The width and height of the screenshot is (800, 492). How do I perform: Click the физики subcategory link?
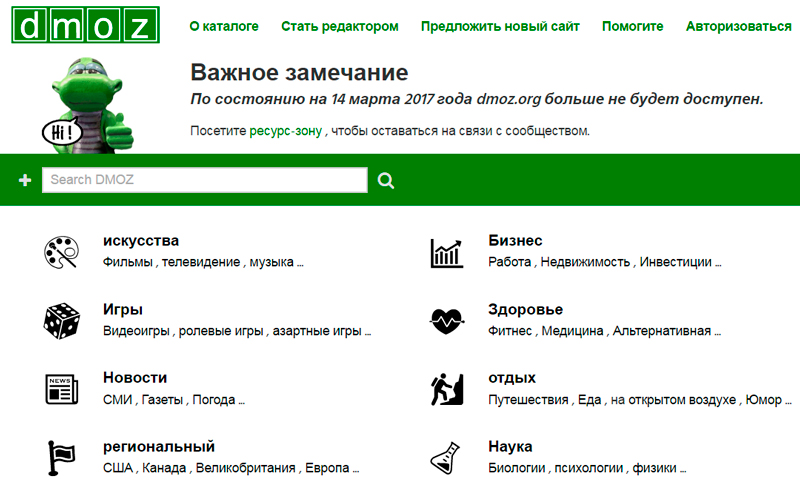click(655, 469)
